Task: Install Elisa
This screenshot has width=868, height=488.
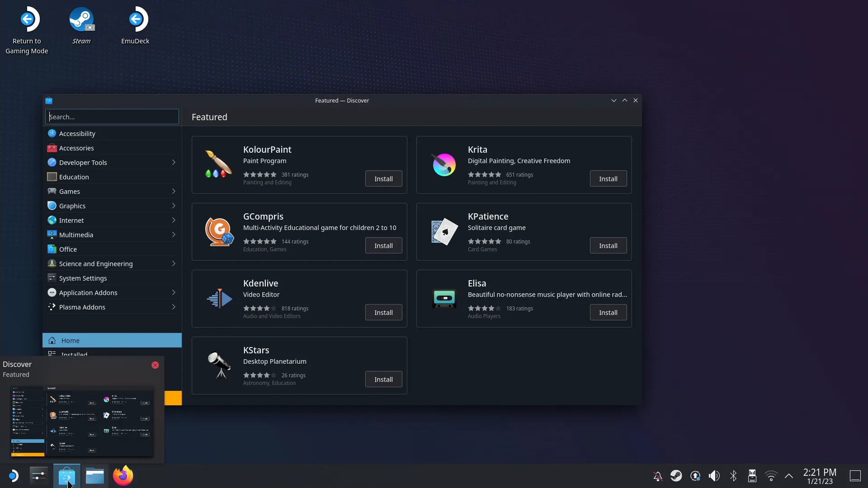Action: coord(608,312)
